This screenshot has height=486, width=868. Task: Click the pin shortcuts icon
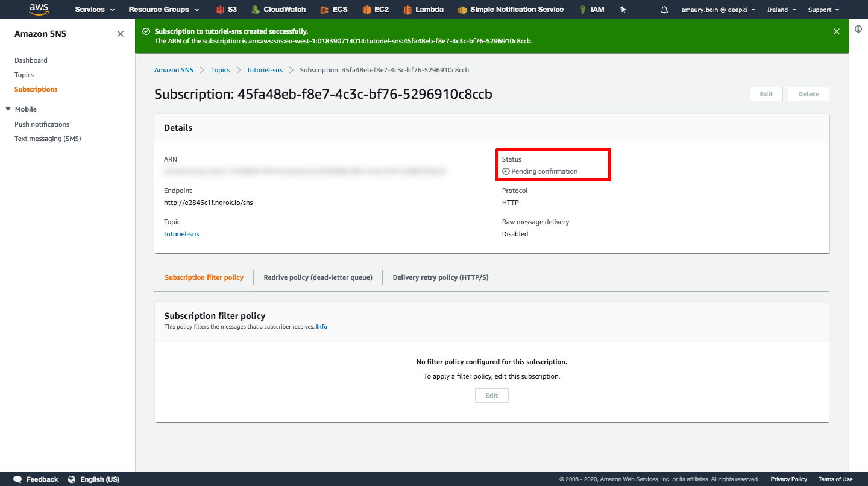pos(623,10)
